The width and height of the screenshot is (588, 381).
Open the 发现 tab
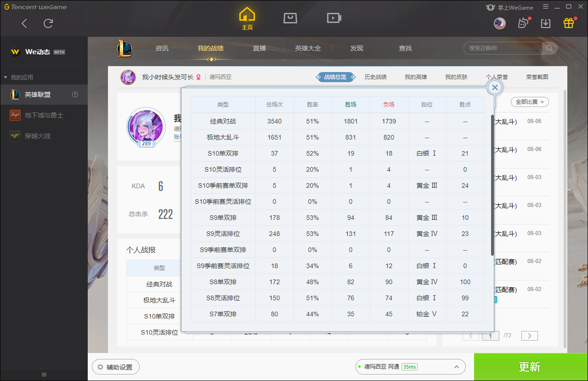pos(356,48)
